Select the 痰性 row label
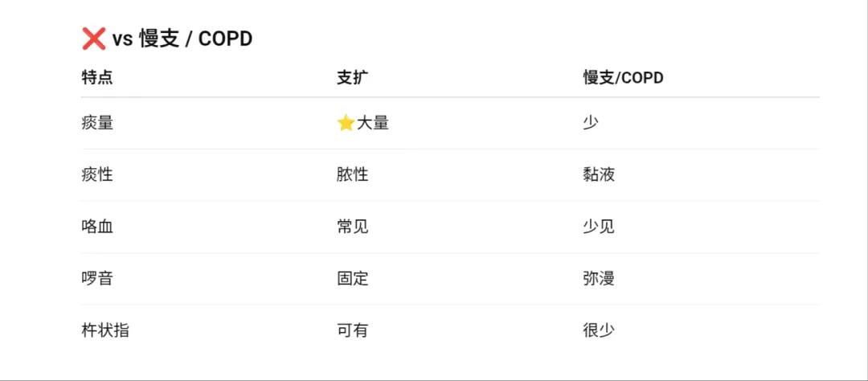The image size is (868, 381). pyautogui.click(x=97, y=175)
